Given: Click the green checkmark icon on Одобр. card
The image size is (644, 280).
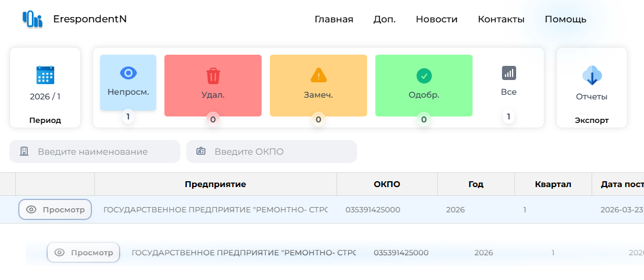Looking at the screenshot, I should point(424,76).
